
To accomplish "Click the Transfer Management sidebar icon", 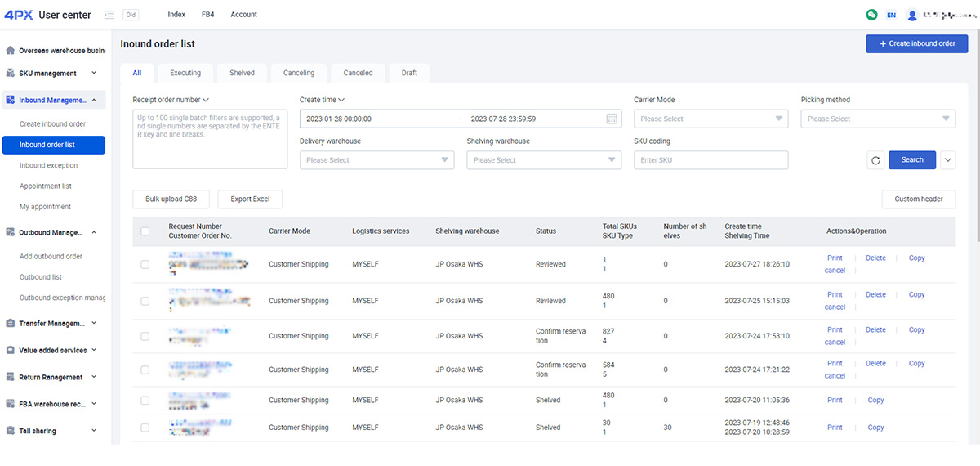I will [10, 323].
